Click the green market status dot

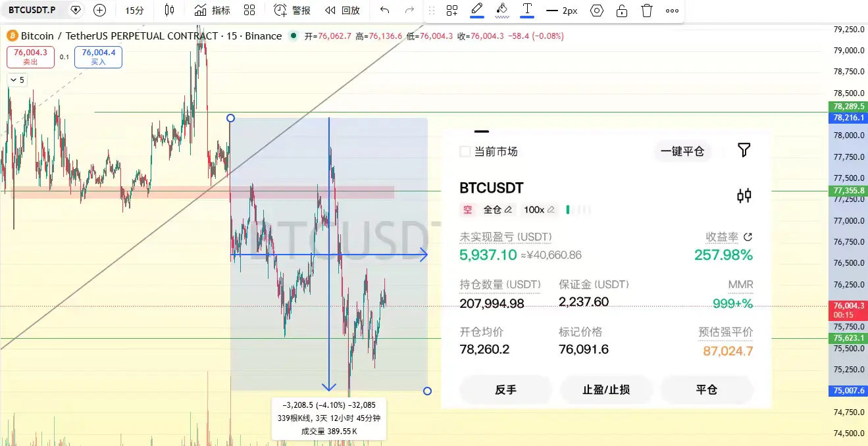coord(294,36)
